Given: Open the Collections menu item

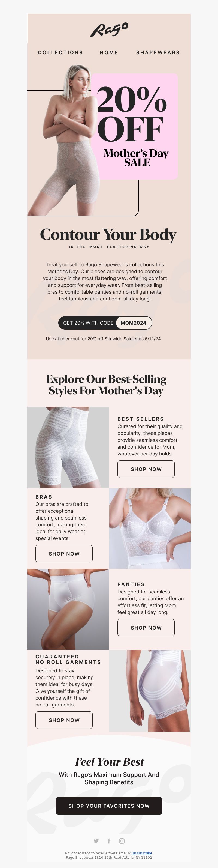Looking at the screenshot, I should (x=60, y=53).
